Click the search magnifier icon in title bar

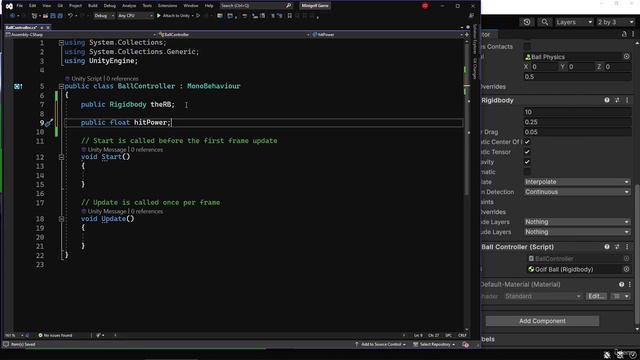point(289,6)
